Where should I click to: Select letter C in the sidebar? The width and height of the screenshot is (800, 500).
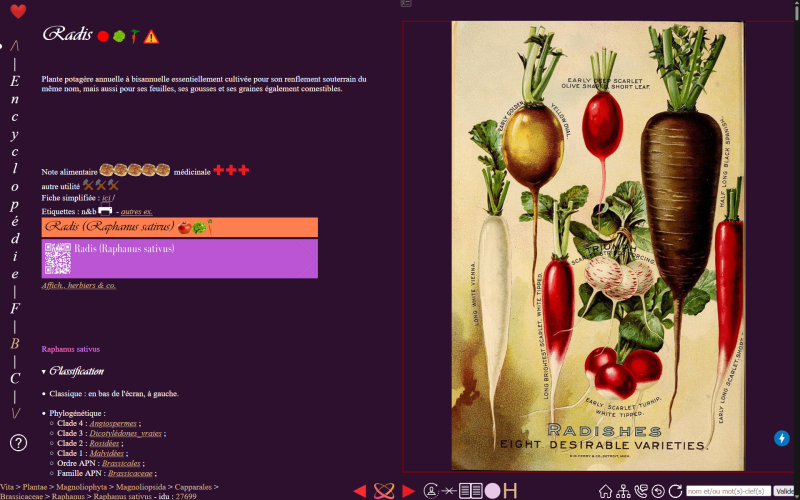pos(15,379)
